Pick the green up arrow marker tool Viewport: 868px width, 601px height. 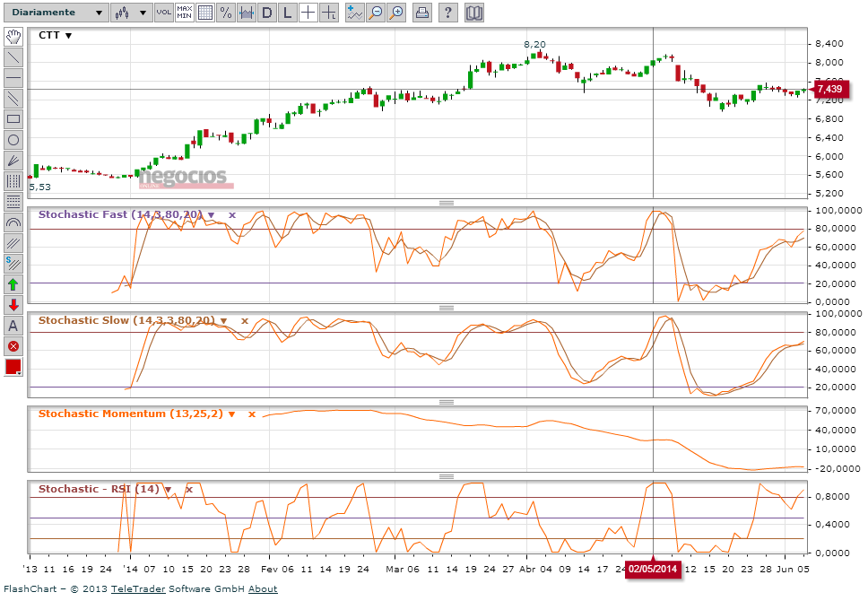[13, 284]
